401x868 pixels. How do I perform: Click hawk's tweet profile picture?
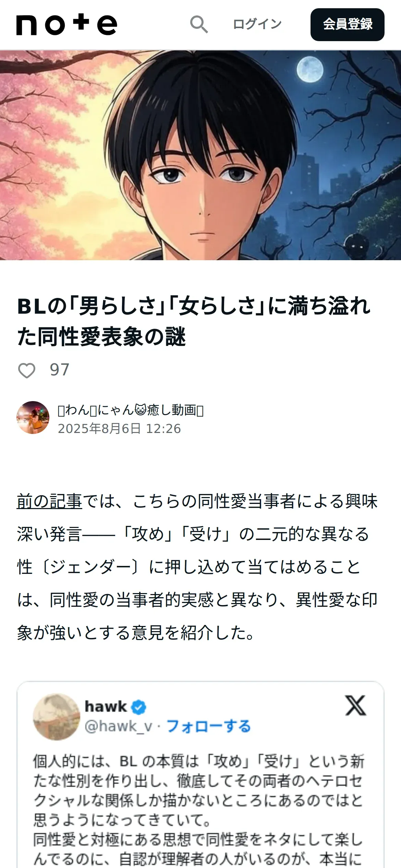click(x=57, y=717)
